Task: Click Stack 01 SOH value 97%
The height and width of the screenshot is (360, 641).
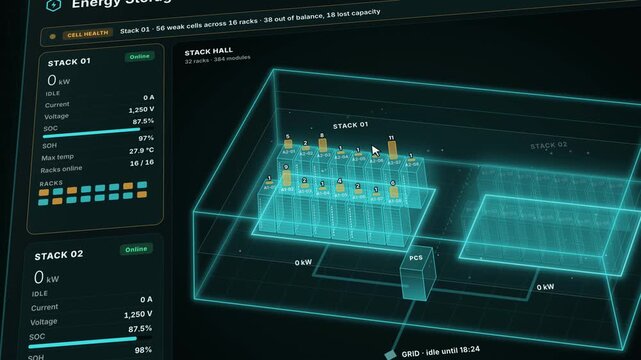Action: pos(146,138)
